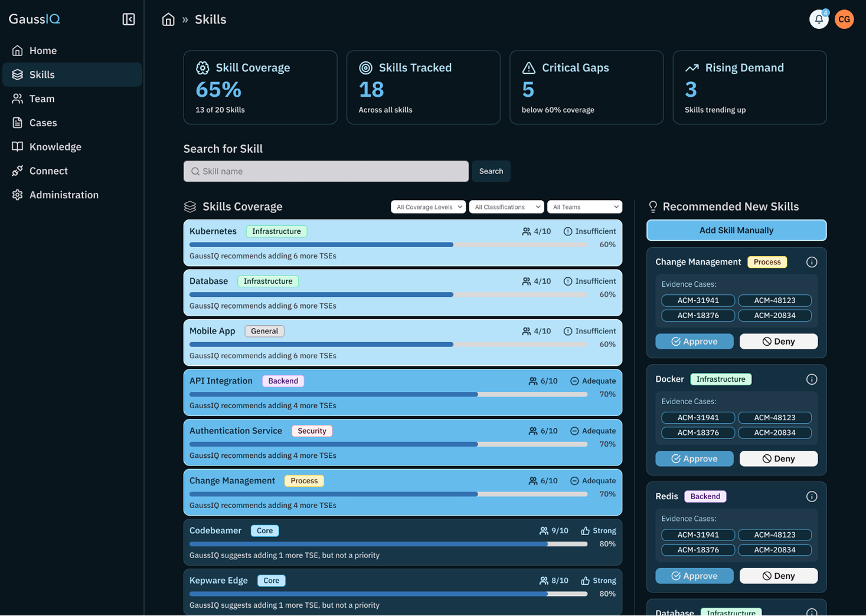Click Database row people count icon

coord(527,281)
